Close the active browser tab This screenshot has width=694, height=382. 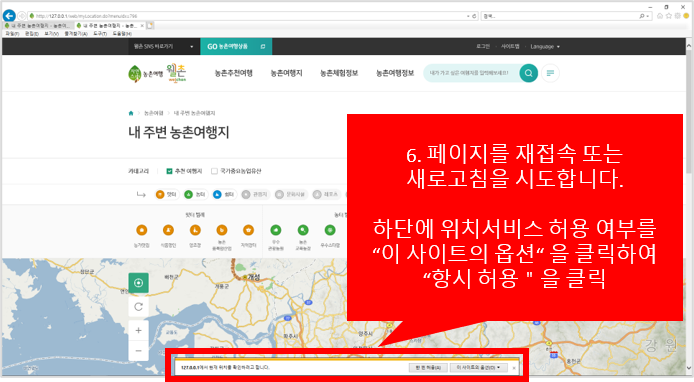tap(142, 26)
